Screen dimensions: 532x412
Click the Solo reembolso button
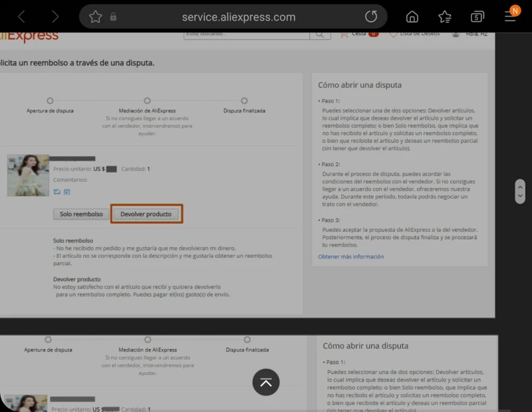(x=81, y=214)
